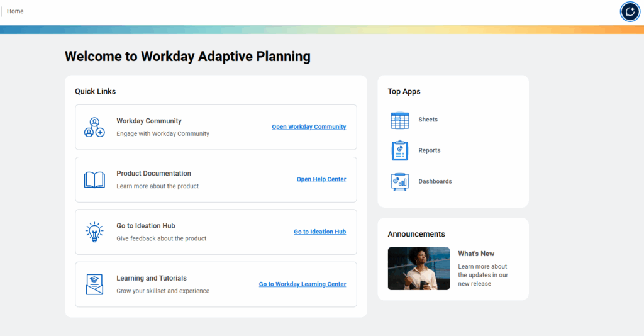Select the Reports label under Top Apps
Viewport: 644px width, 336px height.
[x=430, y=150]
